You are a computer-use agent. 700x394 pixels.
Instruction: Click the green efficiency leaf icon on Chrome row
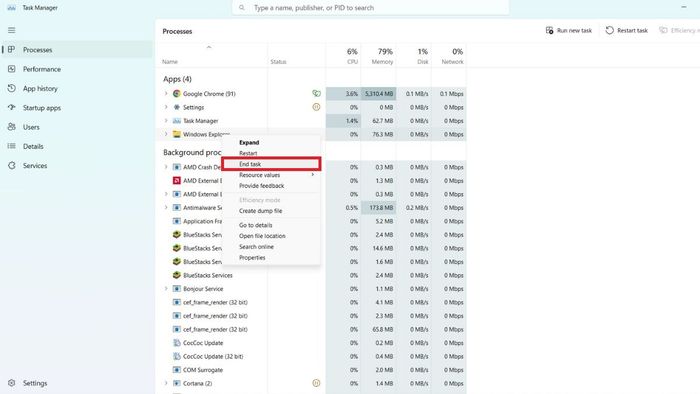click(x=316, y=93)
